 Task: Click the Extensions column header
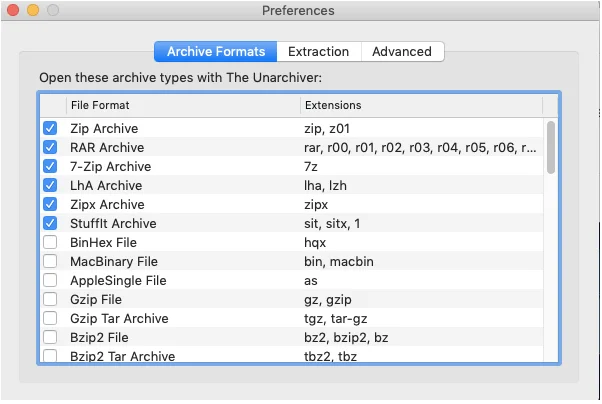(x=420, y=105)
